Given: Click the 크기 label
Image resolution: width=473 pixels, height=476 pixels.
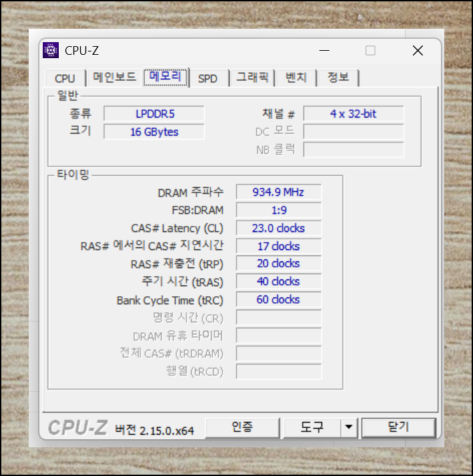Looking at the screenshot, I should coord(80,130).
